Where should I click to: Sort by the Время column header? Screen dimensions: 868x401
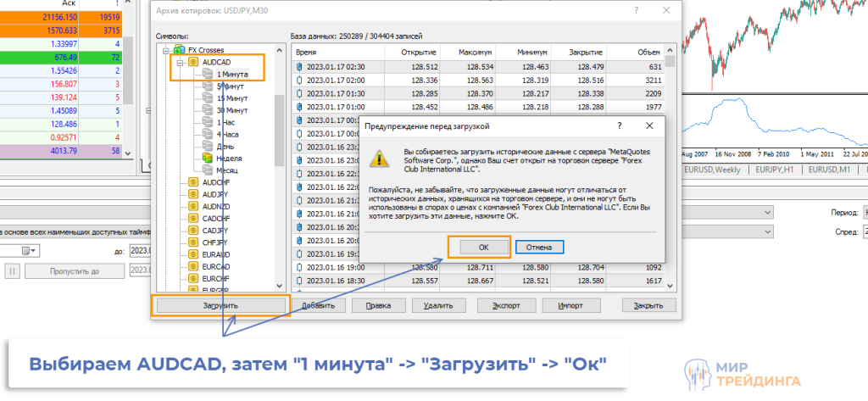[334, 52]
